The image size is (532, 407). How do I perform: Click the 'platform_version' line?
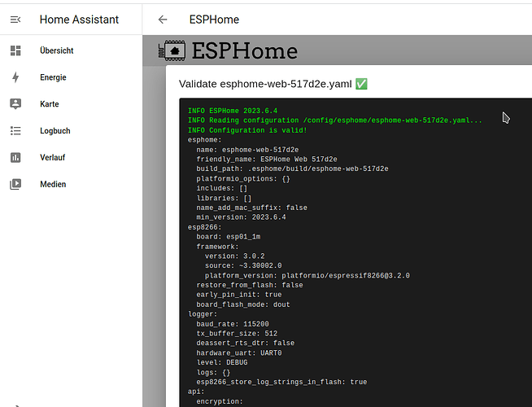pyautogui.click(x=307, y=275)
